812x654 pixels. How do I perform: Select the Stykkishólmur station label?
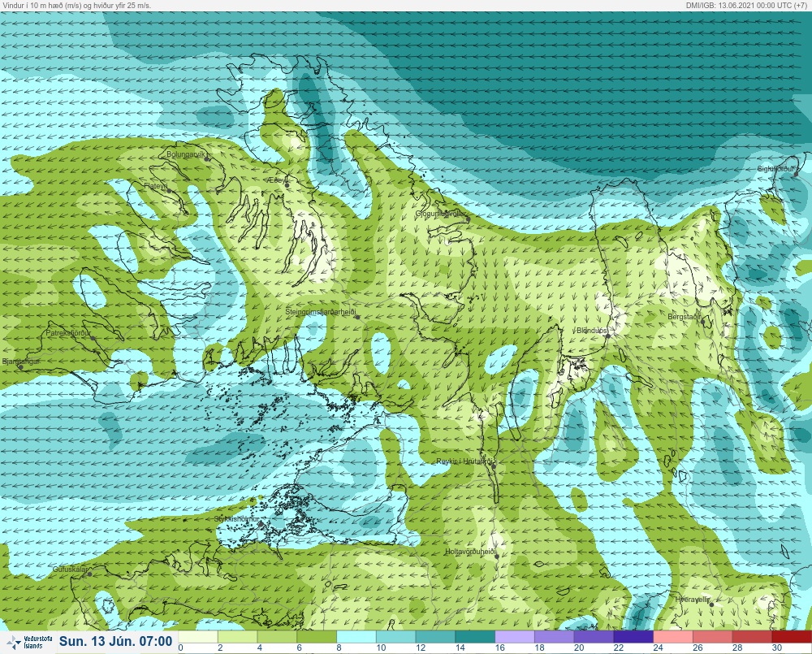236,519
